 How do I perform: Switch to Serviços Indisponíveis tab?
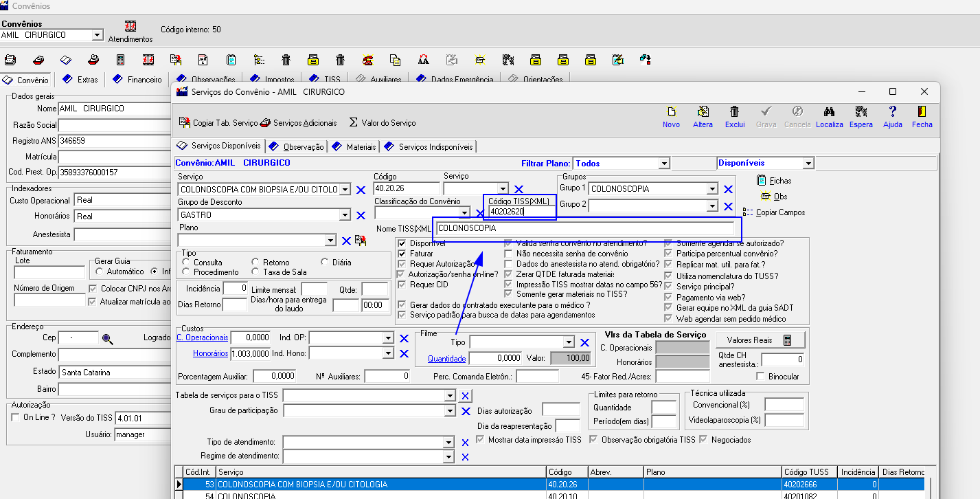coord(429,146)
